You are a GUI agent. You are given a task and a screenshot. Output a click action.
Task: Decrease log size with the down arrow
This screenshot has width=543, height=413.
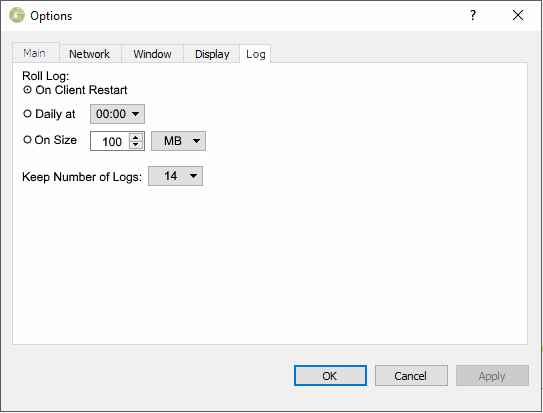click(x=136, y=145)
